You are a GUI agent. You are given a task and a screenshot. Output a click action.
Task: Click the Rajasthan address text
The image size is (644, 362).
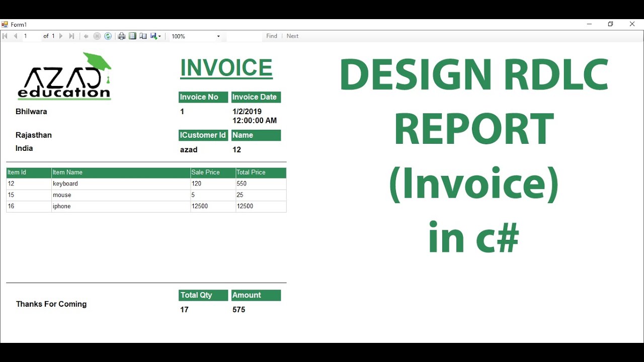pyautogui.click(x=34, y=135)
